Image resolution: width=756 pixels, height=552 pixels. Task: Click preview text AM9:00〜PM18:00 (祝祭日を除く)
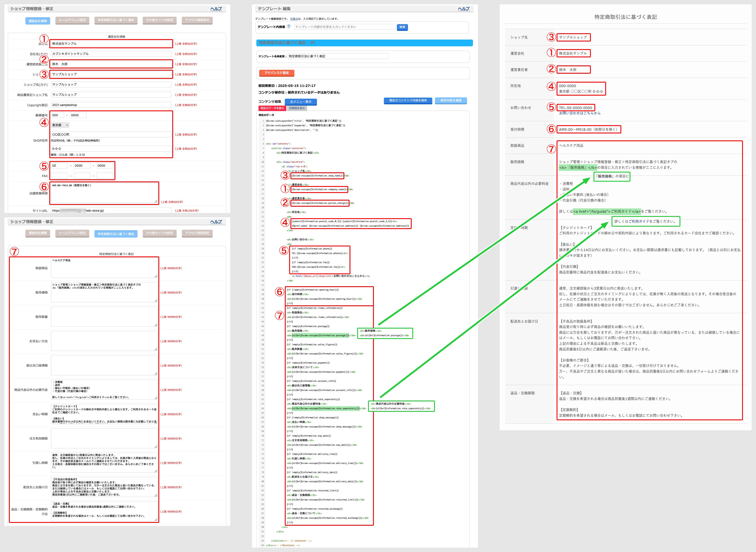click(588, 130)
